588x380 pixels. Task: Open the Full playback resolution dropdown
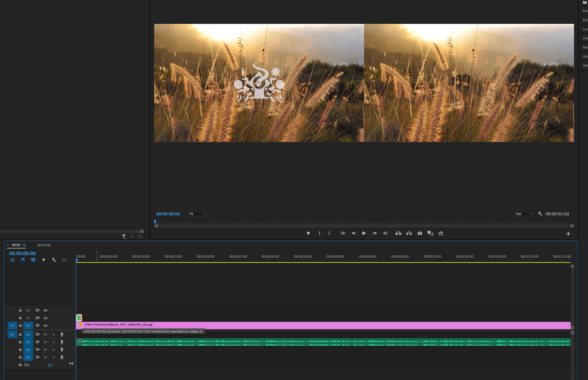524,214
